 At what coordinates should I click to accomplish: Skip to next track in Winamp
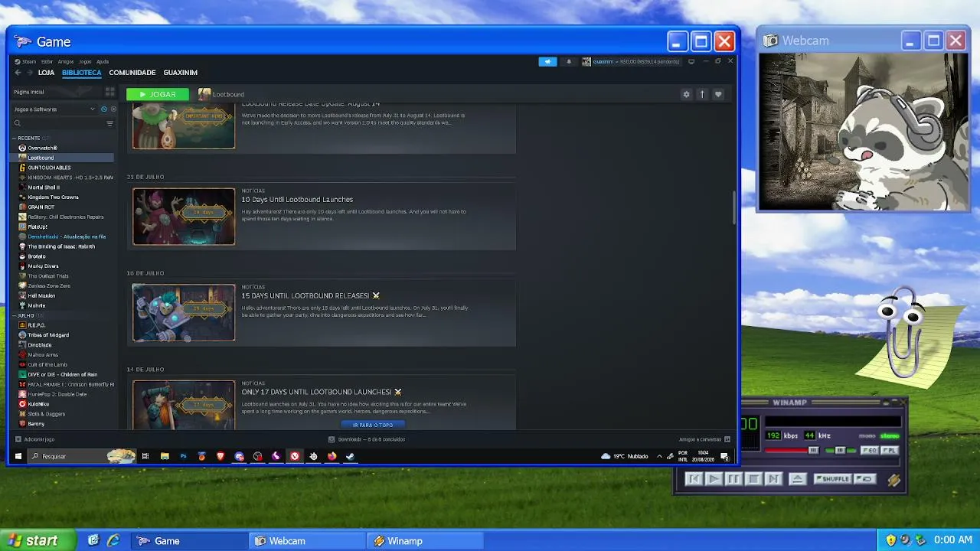(773, 479)
